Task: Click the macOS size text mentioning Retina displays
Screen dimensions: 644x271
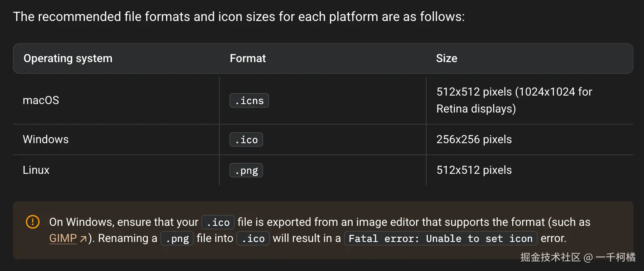Action: (514, 100)
